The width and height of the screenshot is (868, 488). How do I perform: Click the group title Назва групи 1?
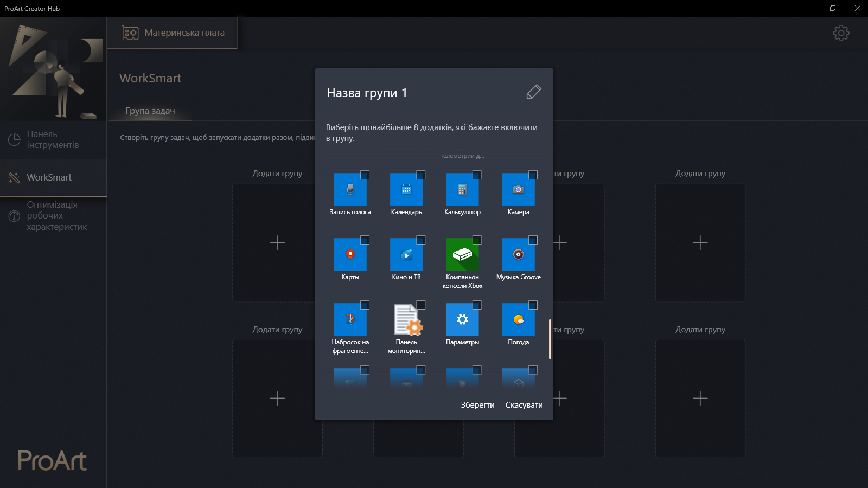click(367, 93)
